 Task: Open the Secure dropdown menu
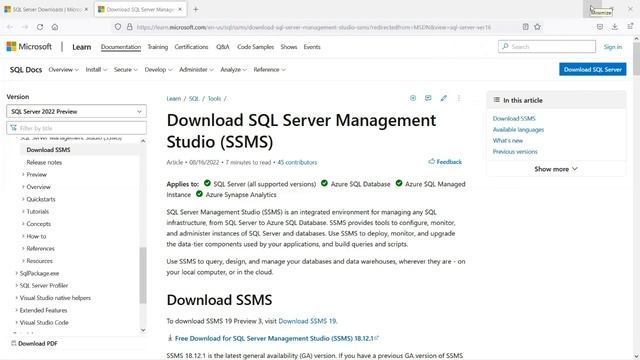[126, 70]
